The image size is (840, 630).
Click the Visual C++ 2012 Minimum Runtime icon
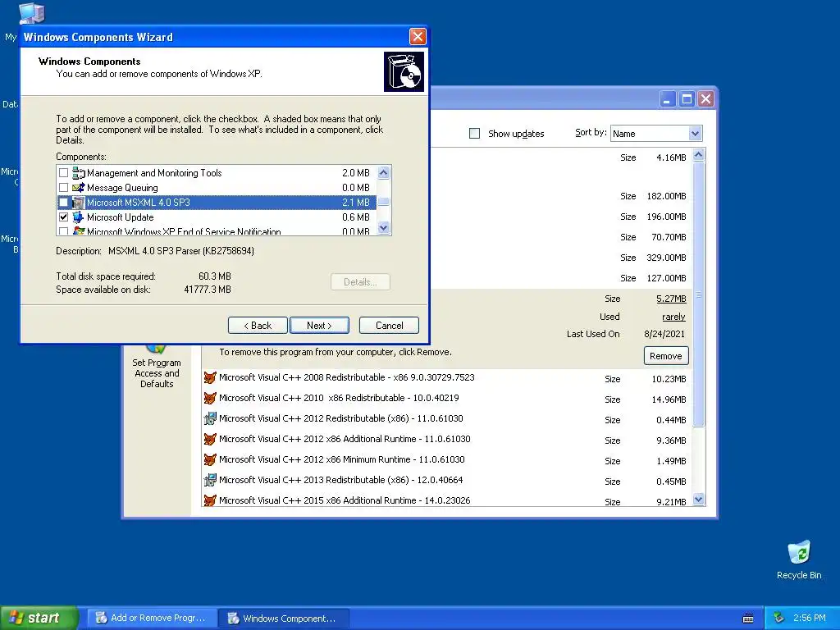tap(210, 459)
